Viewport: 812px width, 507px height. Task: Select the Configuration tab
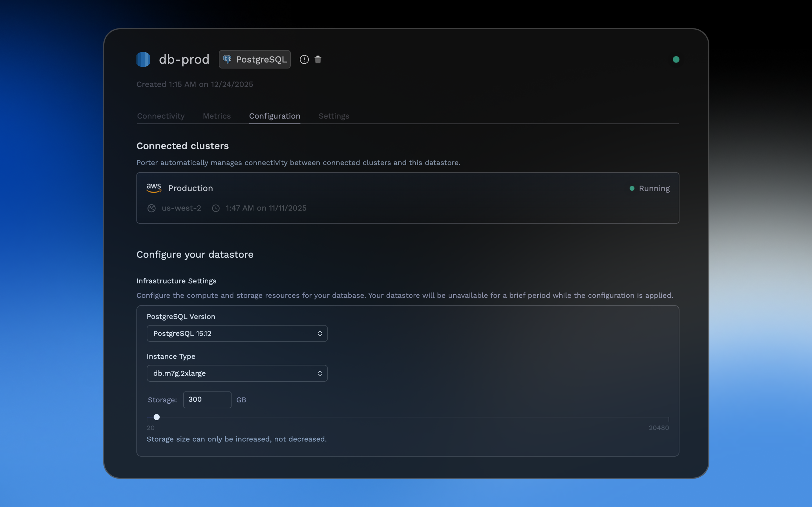274,116
